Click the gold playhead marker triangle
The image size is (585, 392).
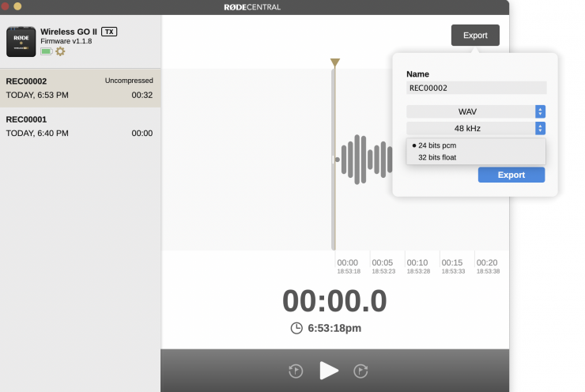pos(335,62)
